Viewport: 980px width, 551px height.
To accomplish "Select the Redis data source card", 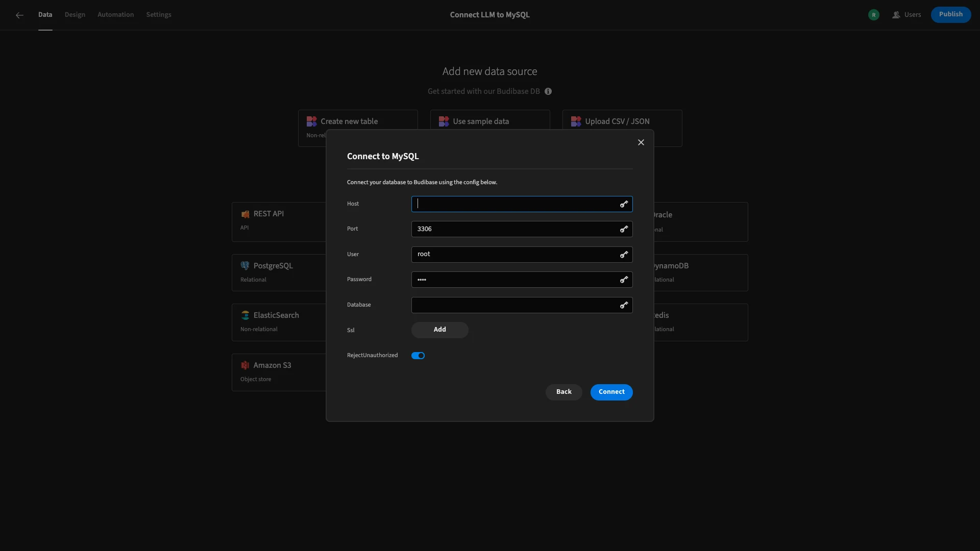I will (x=701, y=322).
